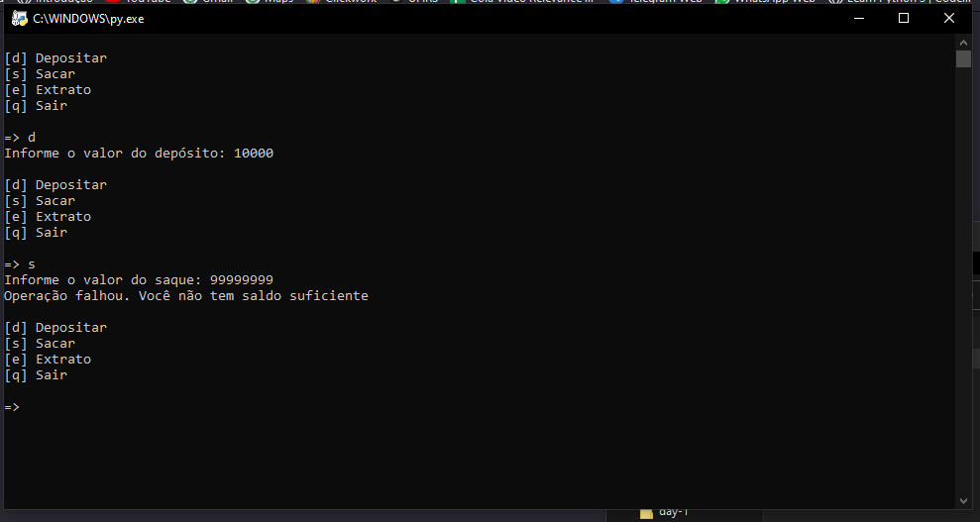The height and width of the screenshot is (522, 980).
Task: Click the '=> s' input line
Action: pyautogui.click(x=20, y=264)
